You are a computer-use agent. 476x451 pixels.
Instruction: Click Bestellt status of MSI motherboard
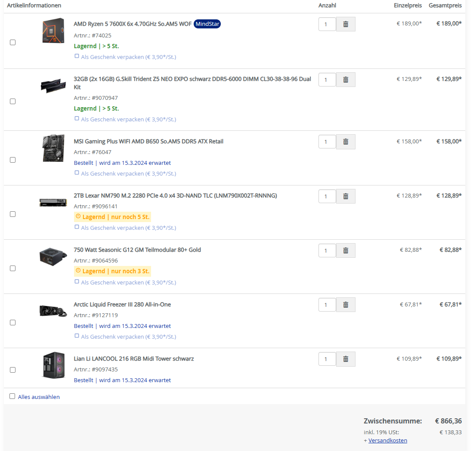(x=122, y=163)
